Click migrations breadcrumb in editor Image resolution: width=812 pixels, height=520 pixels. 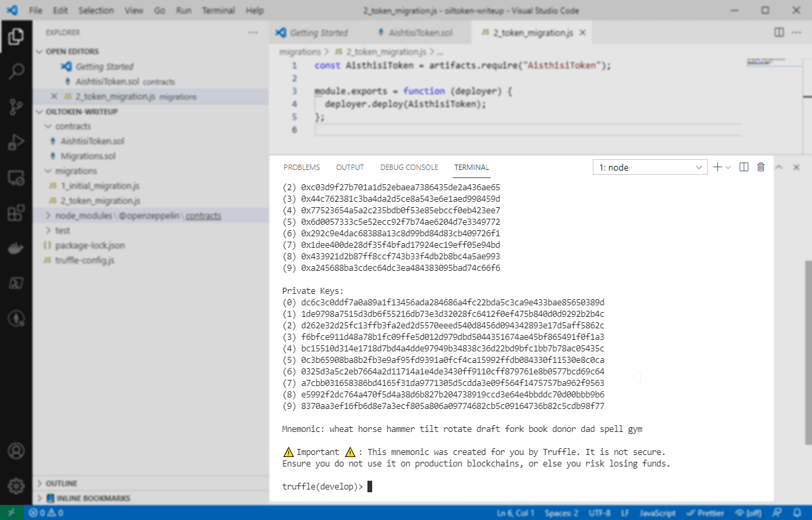click(x=300, y=51)
